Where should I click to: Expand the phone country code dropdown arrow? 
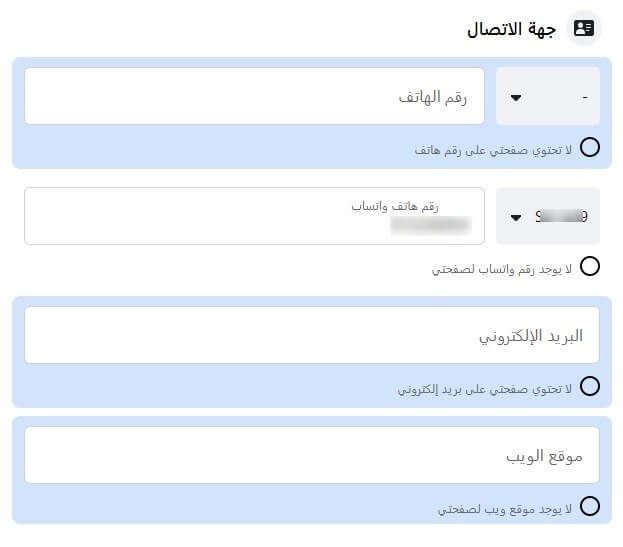pyautogui.click(x=516, y=97)
